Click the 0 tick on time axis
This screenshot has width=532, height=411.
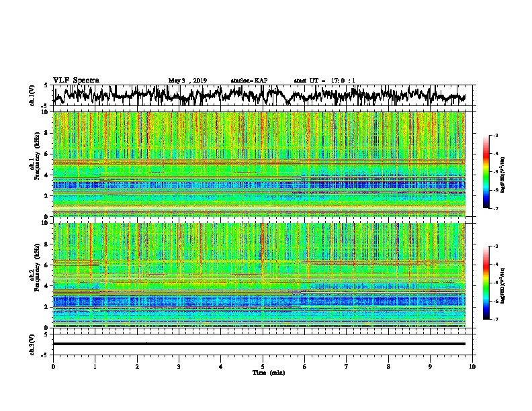point(53,367)
